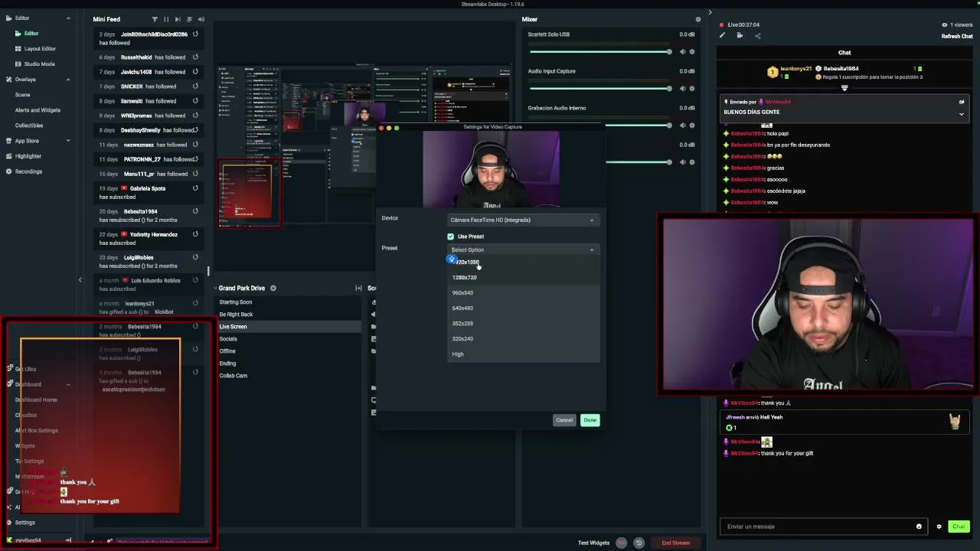Select the 640x480 preset option
The width and height of the screenshot is (980, 551).
[x=523, y=308]
